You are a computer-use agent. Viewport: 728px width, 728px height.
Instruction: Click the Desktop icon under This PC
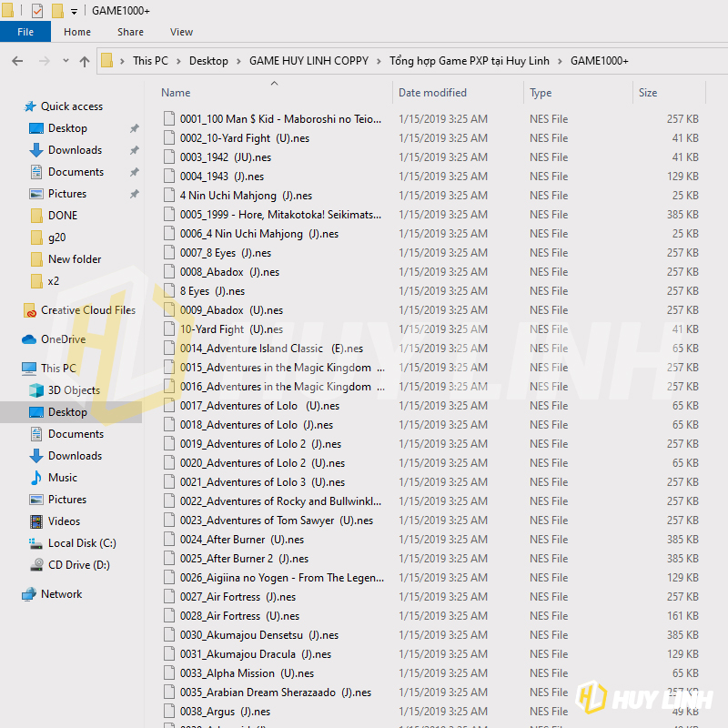[x=36, y=412]
